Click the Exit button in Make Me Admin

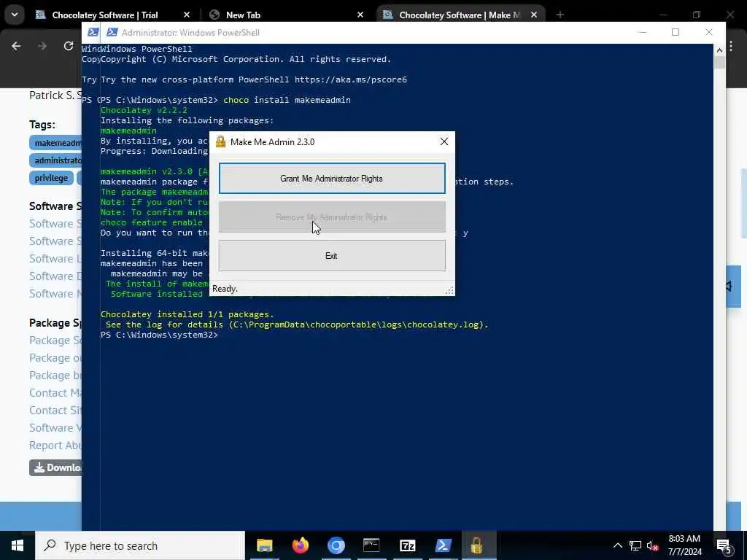pyautogui.click(x=332, y=256)
